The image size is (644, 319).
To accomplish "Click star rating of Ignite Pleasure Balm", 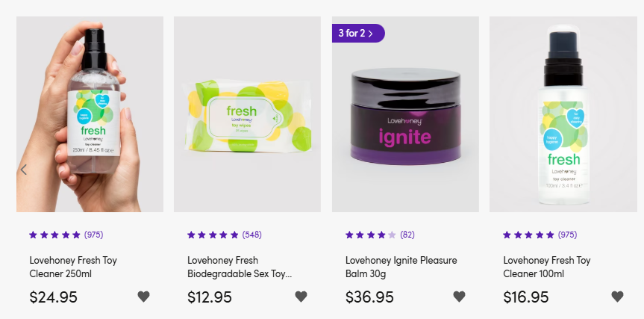I will [370, 235].
